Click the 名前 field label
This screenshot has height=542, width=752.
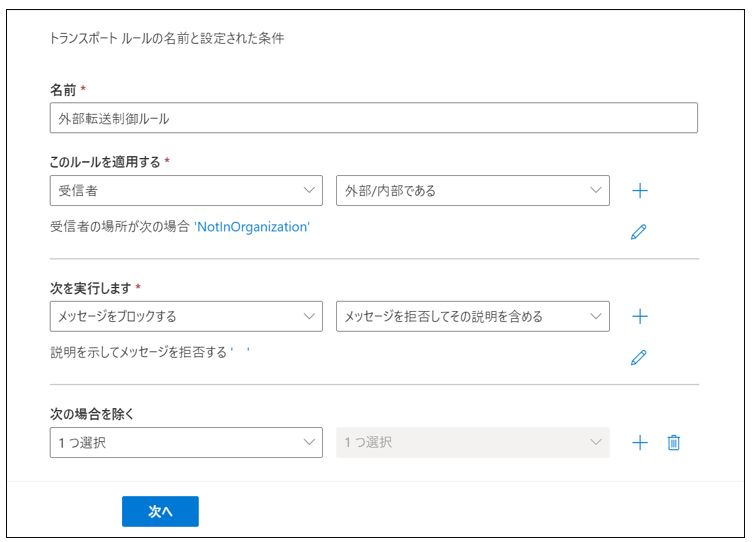click(x=63, y=90)
